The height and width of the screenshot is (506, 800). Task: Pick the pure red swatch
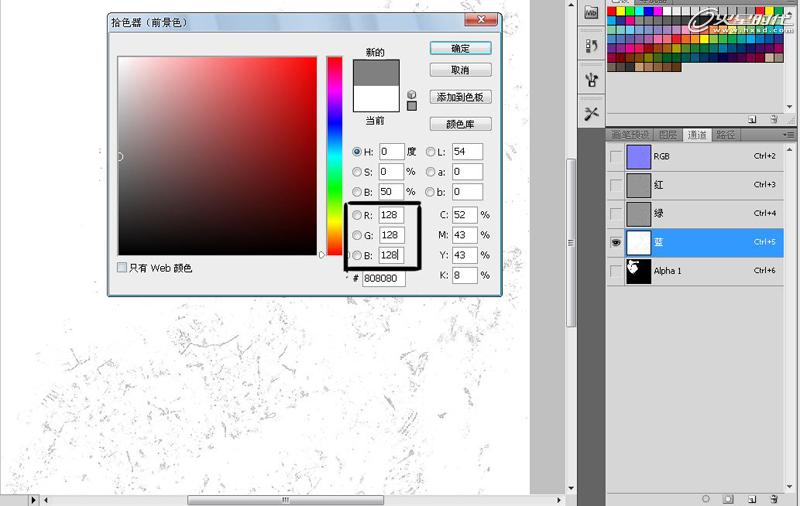(x=612, y=11)
